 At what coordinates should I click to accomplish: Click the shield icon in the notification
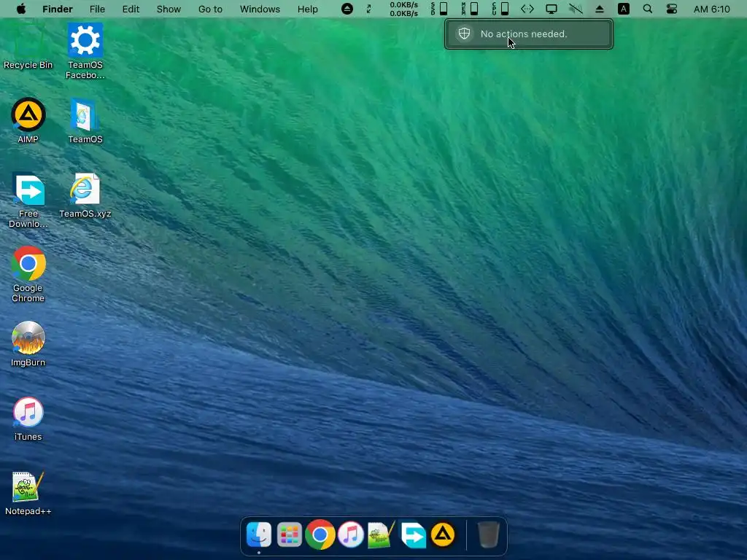[464, 34]
